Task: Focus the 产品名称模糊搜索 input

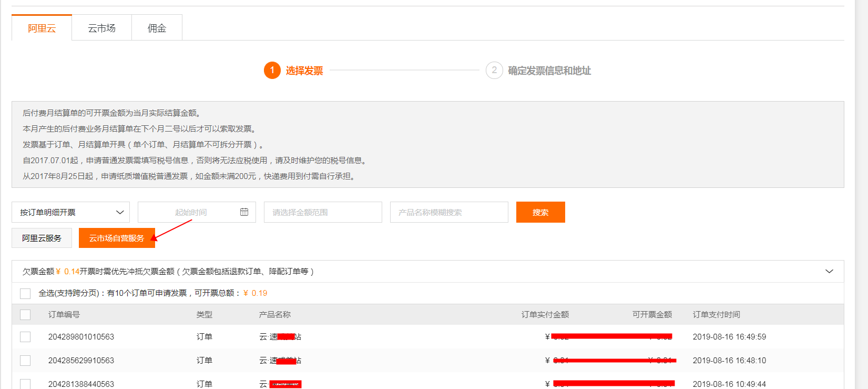Action: point(449,212)
